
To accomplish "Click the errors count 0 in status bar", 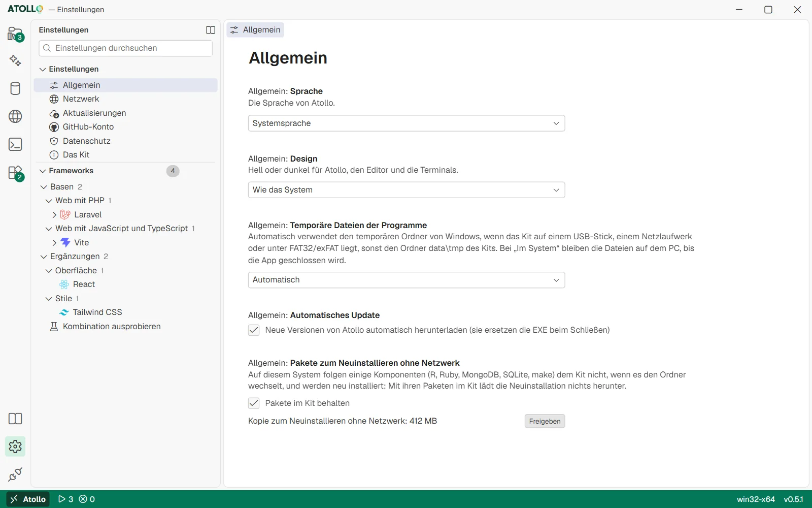I will tap(87, 499).
